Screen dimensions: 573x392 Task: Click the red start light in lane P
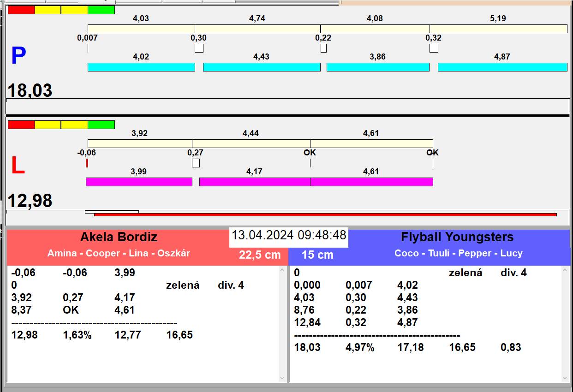pos(21,10)
